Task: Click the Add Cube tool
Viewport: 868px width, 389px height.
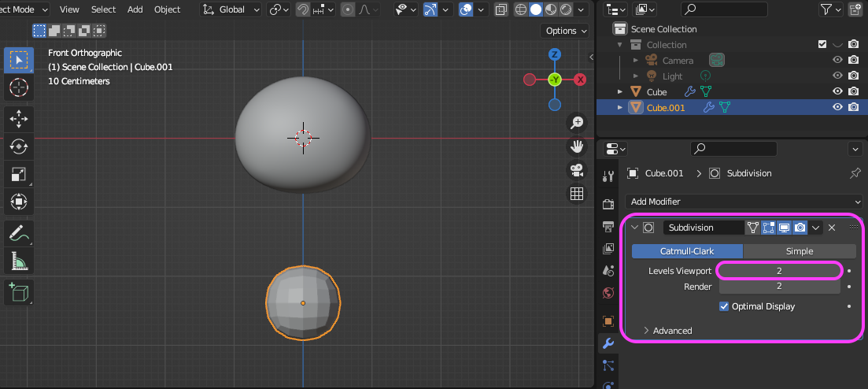Action: coord(18,293)
